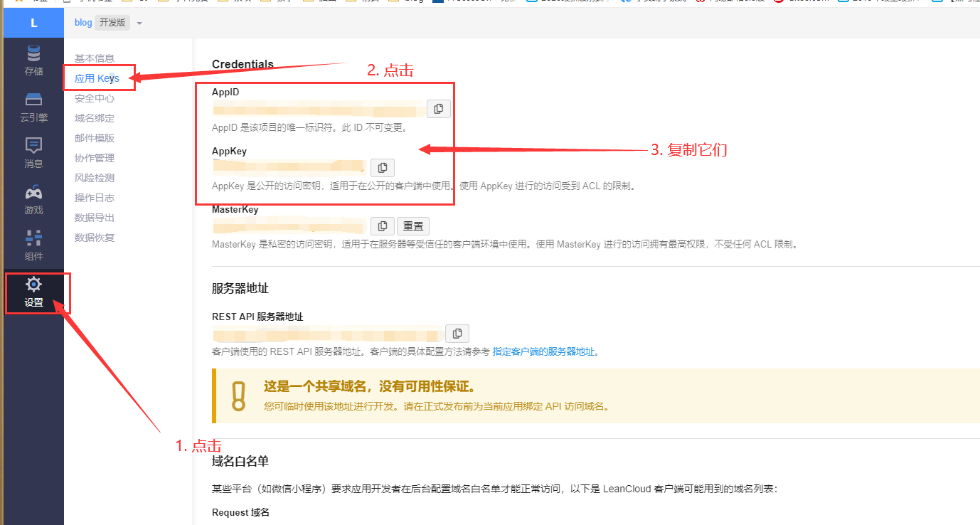Click the shared-domain warning title text
The image size is (980, 525).
tap(370, 386)
